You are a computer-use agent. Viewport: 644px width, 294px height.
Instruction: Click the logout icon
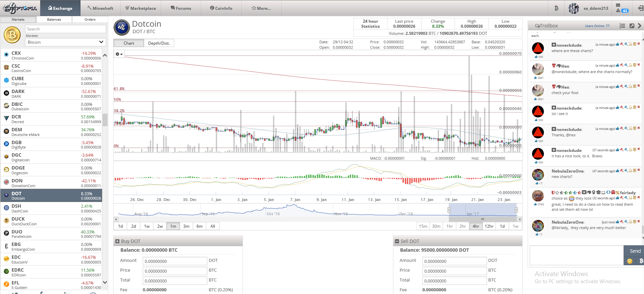click(640, 8)
